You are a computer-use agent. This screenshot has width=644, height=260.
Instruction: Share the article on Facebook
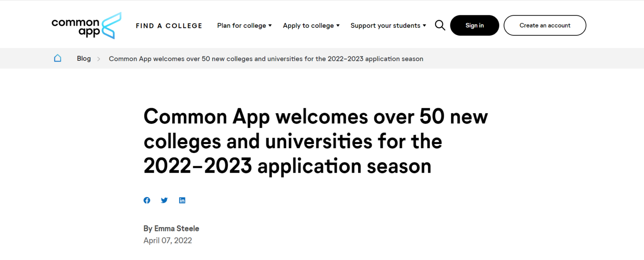[x=147, y=200]
